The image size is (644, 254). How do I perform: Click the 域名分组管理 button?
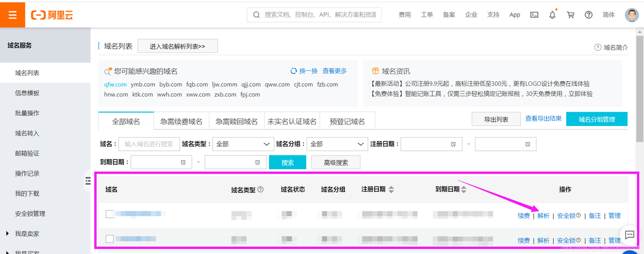(596, 119)
